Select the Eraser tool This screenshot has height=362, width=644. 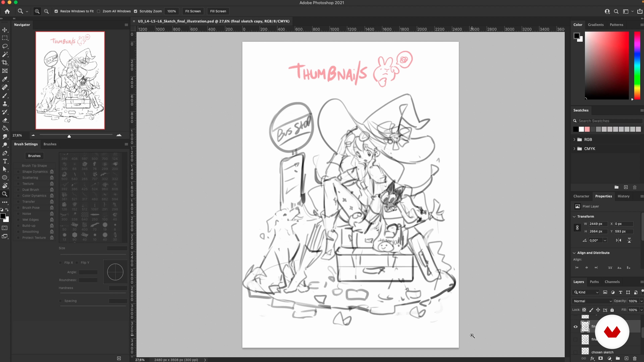(x=5, y=120)
